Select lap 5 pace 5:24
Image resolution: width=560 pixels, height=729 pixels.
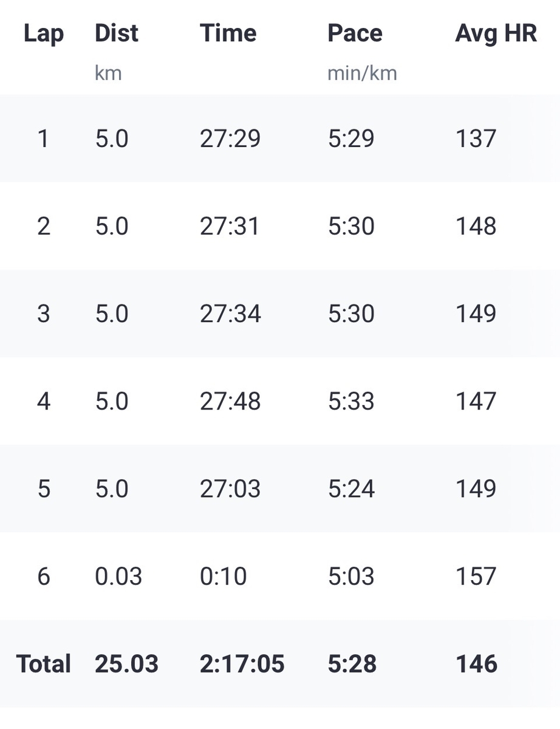coord(351,489)
